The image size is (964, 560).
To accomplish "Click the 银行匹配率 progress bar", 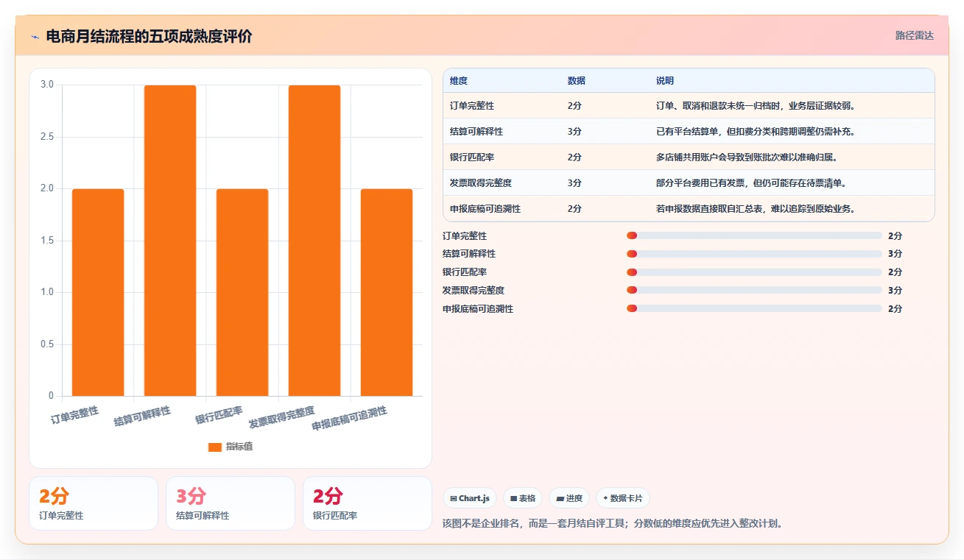I will click(754, 272).
